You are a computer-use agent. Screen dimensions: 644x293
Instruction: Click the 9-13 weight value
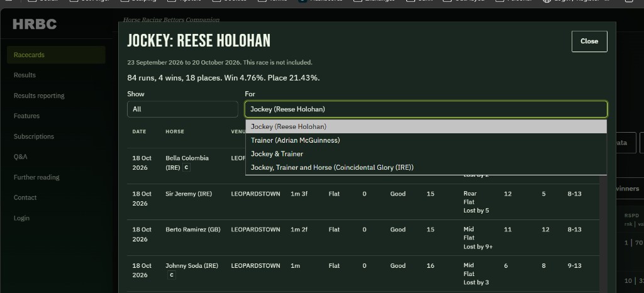(574, 265)
